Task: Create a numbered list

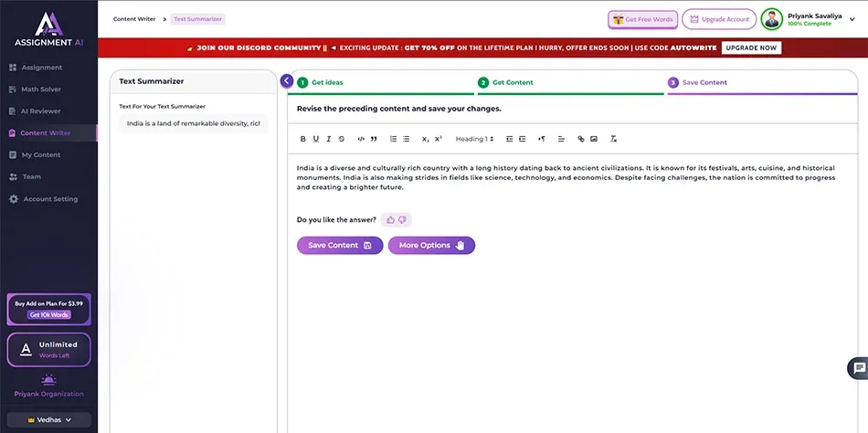Action: point(393,139)
